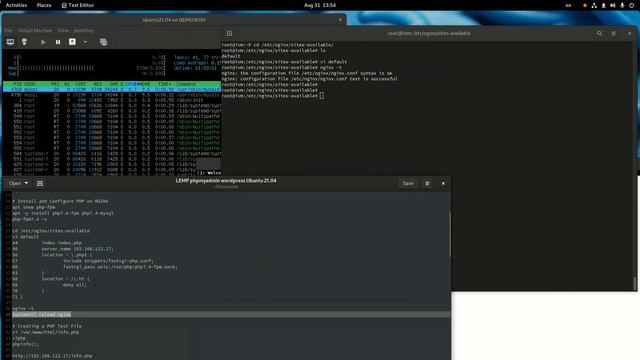Click 'vi default' command line in terminal
The width and height of the screenshot is (640, 360).
(x=284, y=62)
